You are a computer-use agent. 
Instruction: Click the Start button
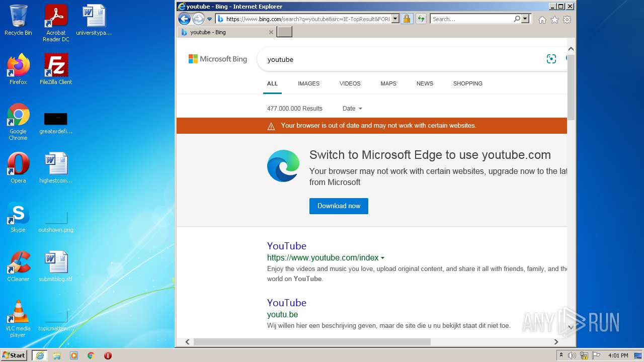[x=14, y=355]
